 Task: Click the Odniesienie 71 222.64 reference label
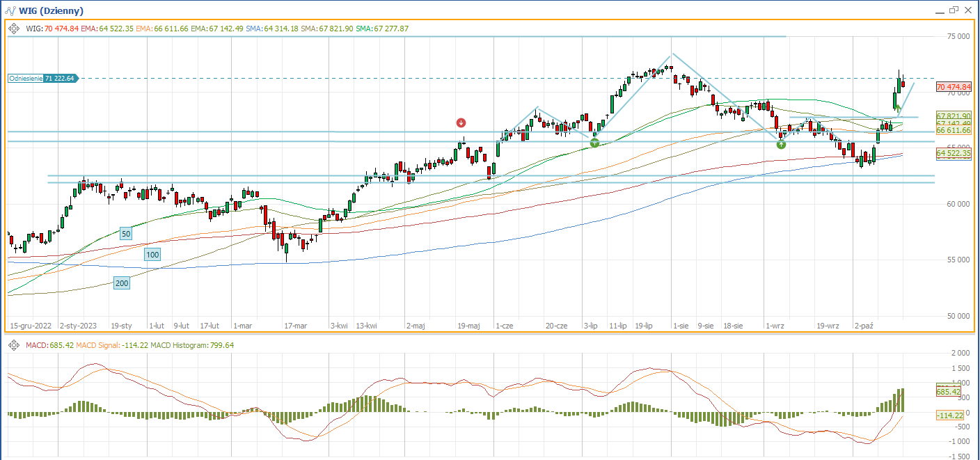coord(42,79)
